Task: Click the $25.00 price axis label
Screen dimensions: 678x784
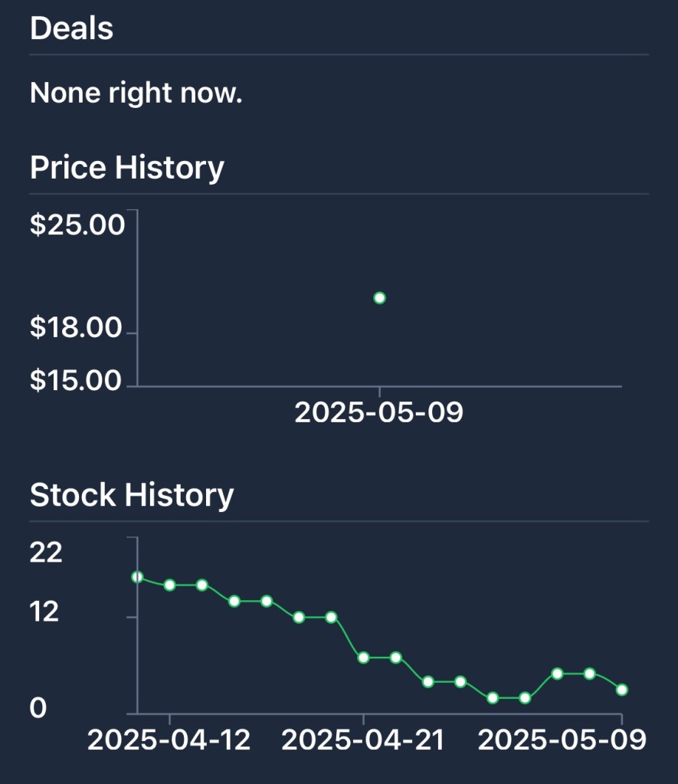Action: (x=77, y=226)
